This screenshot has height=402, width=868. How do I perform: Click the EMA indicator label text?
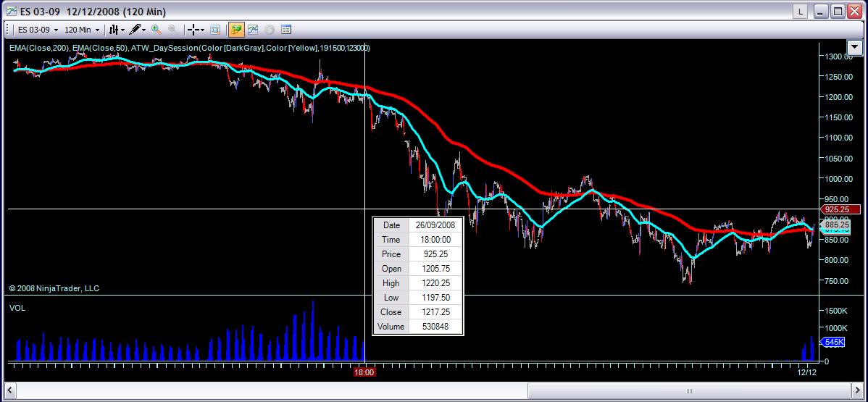pos(190,49)
